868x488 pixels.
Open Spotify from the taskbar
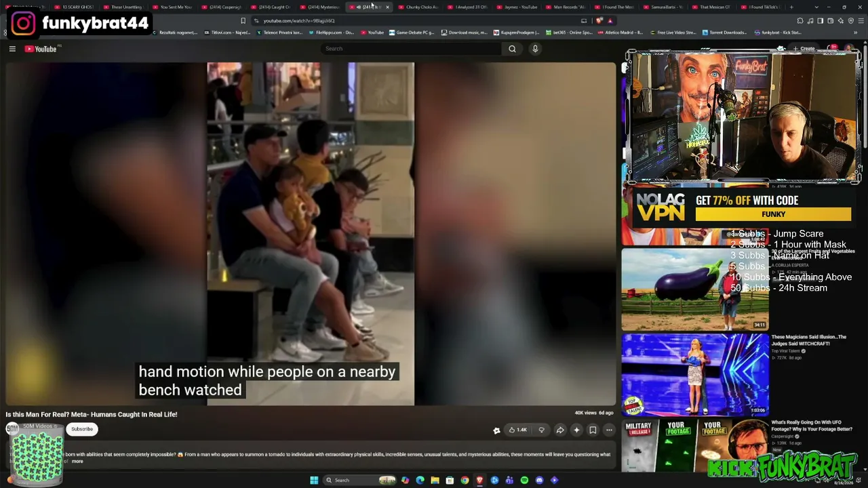click(524, 481)
